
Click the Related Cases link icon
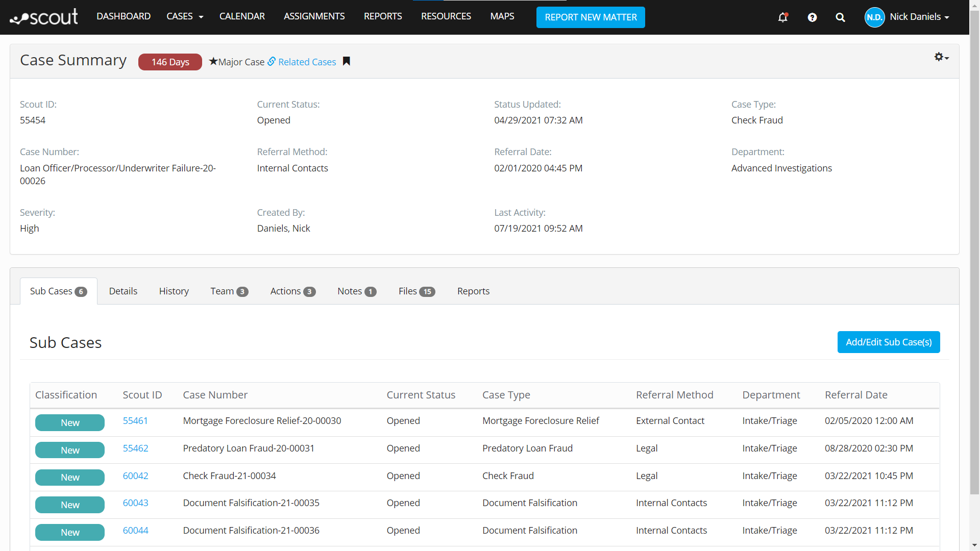(272, 61)
